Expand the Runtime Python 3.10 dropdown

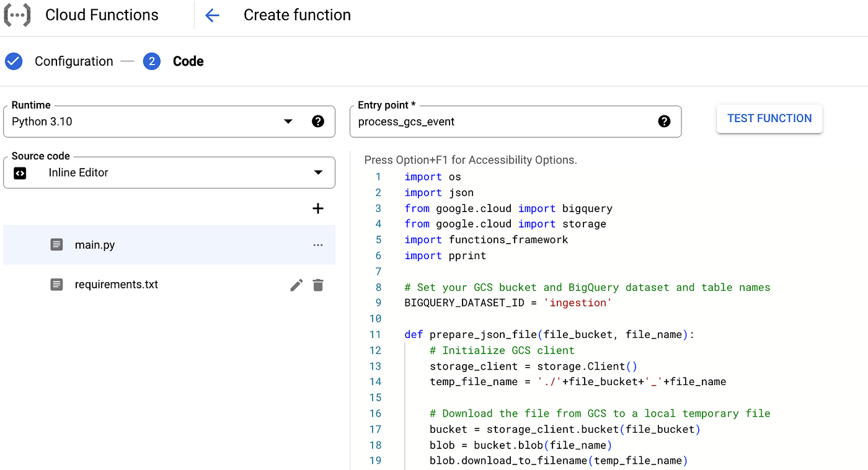click(x=288, y=122)
